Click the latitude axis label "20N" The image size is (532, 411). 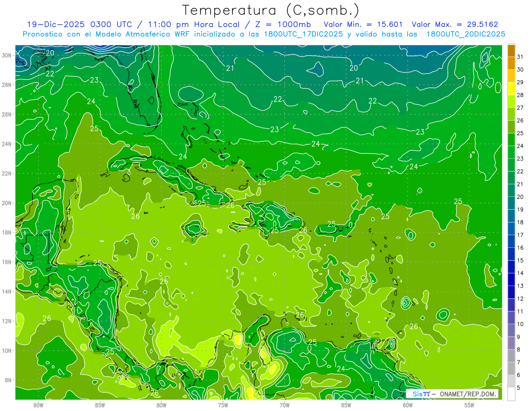(x=7, y=203)
